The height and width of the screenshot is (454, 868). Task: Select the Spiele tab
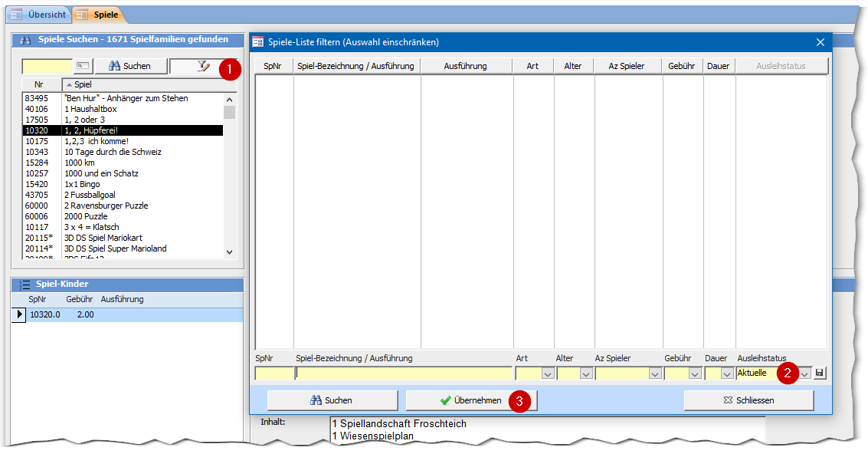point(99,15)
